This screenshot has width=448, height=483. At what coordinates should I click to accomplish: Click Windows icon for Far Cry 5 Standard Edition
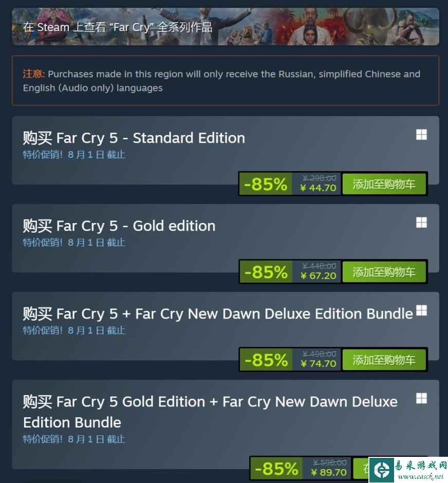pyautogui.click(x=421, y=135)
